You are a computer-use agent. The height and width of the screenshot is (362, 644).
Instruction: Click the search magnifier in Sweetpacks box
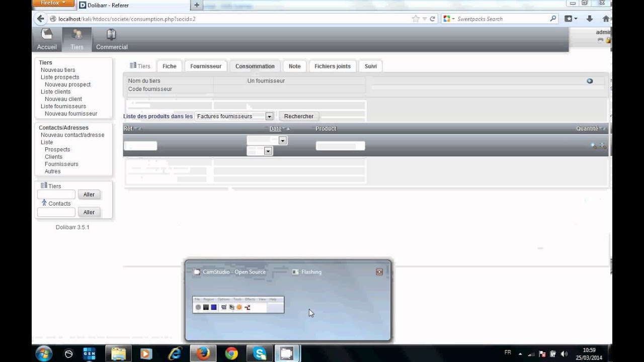(553, 19)
